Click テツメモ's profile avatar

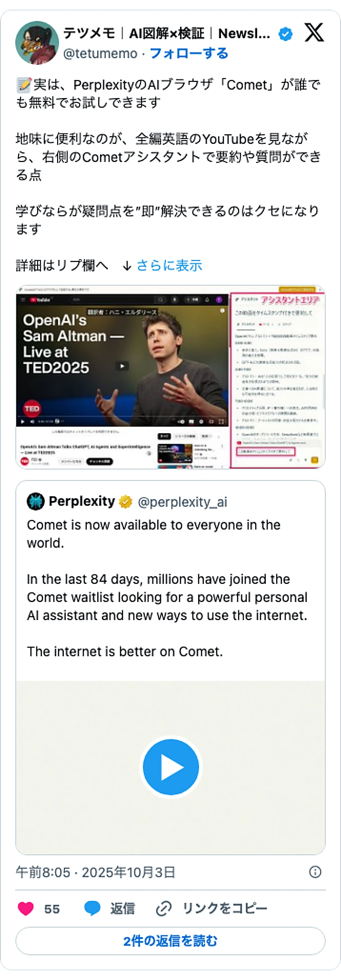(x=40, y=40)
